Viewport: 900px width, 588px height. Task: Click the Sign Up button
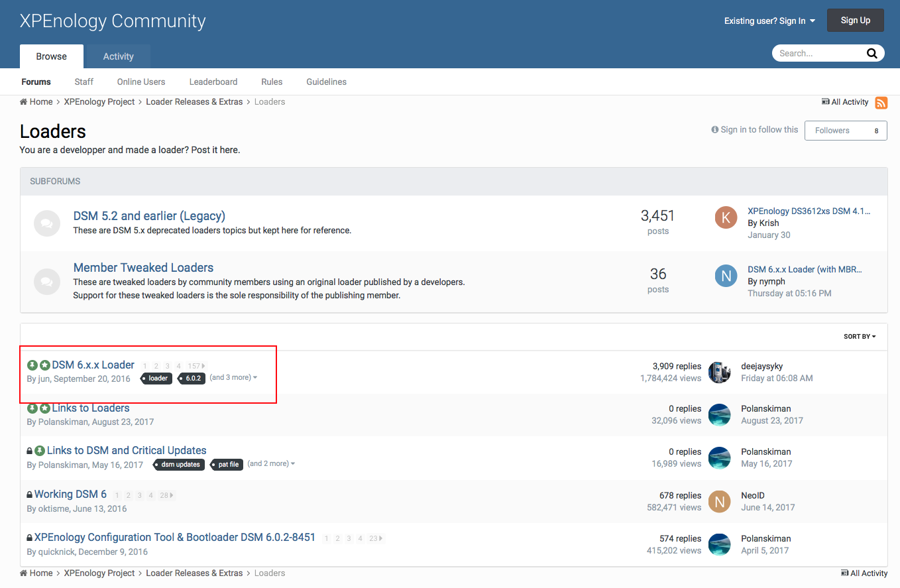click(x=856, y=20)
